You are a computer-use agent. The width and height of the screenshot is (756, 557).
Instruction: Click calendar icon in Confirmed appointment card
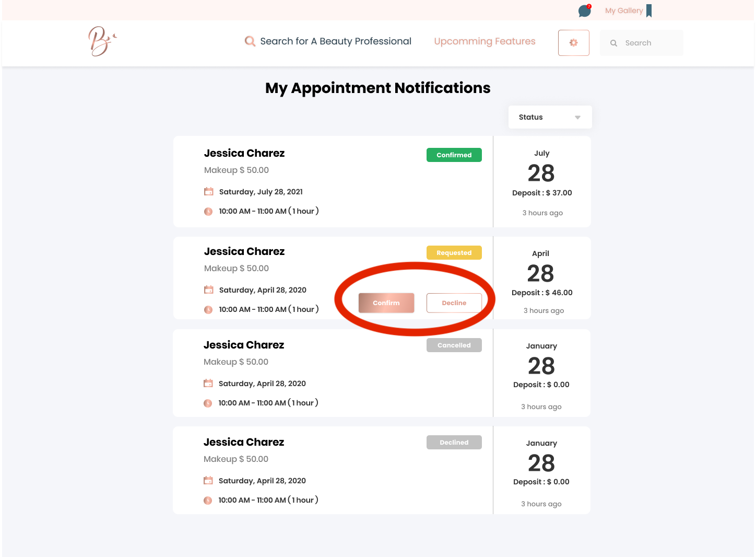tap(209, 192)
